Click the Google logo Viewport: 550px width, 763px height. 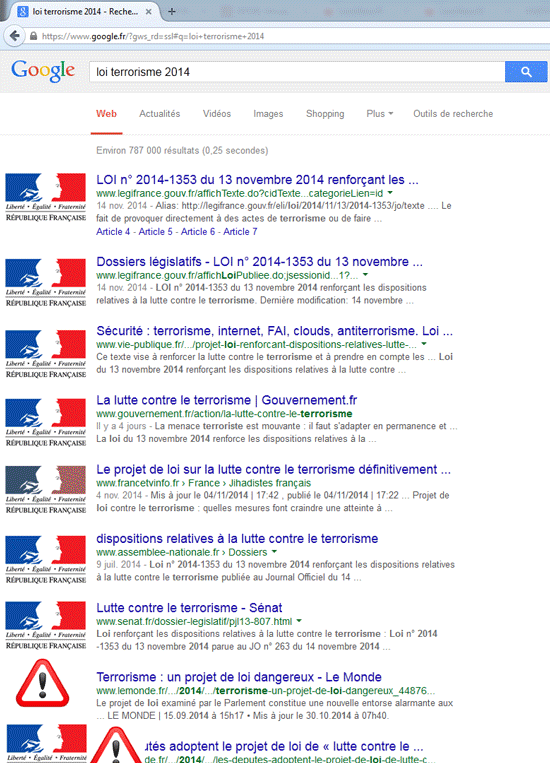coord(43,71)
